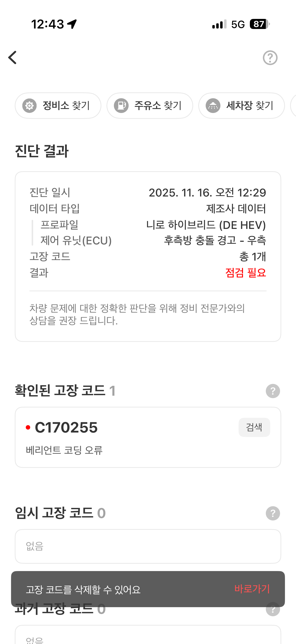
Task: Open the help icon in the top bar
Action: tap(270, 58)
